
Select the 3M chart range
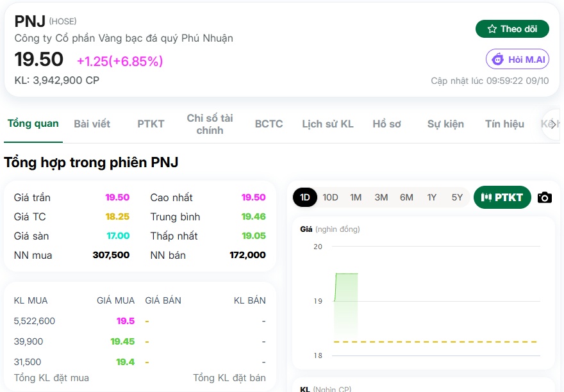coord(381,197)
